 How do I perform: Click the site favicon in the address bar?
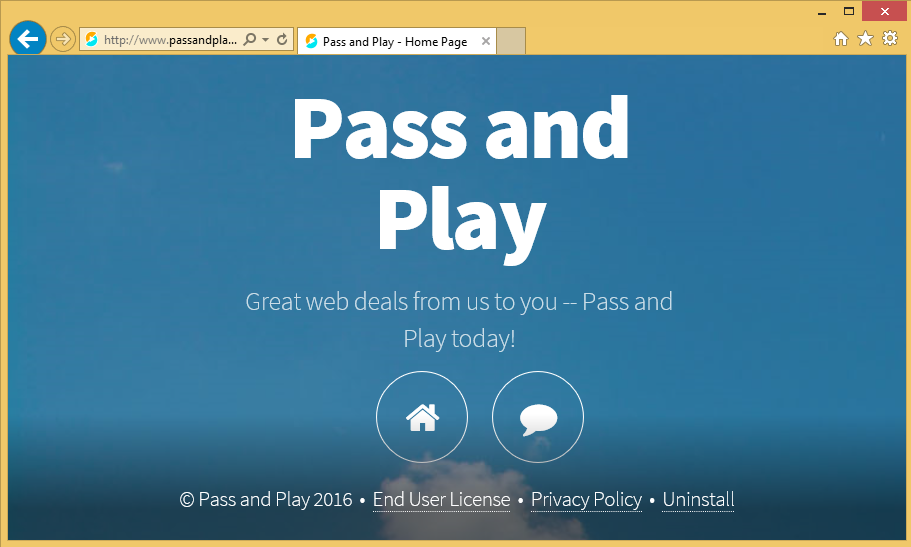[x=92, y=40]
